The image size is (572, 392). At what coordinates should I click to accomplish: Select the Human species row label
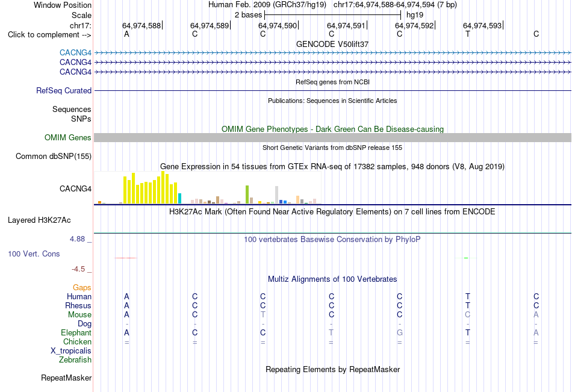pyautogui.click(x=79, y=296)
